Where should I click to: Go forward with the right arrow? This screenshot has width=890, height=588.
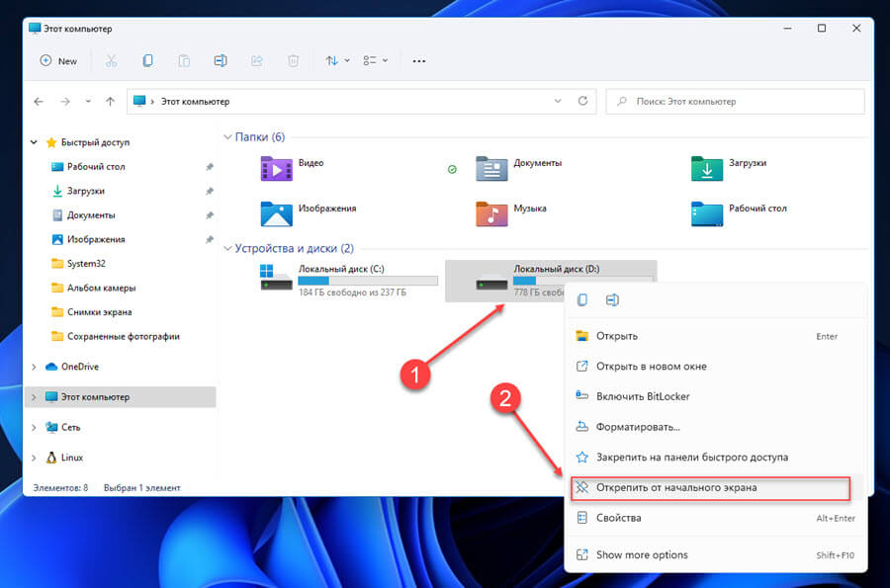(x=65, y=102)
